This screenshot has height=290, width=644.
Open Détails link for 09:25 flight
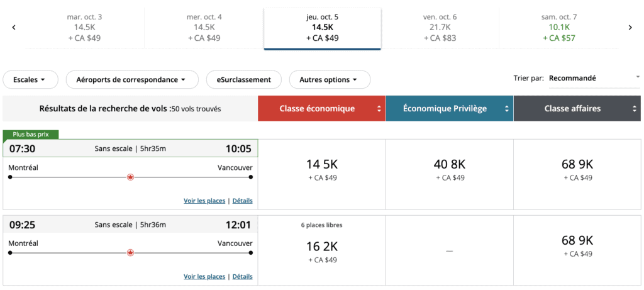[x=242, y=276]
